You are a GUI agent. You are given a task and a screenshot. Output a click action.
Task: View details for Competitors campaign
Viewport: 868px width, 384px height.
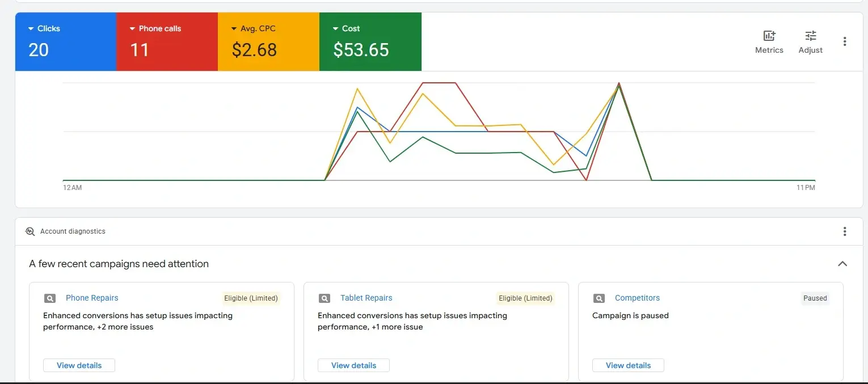pos(628,365)
